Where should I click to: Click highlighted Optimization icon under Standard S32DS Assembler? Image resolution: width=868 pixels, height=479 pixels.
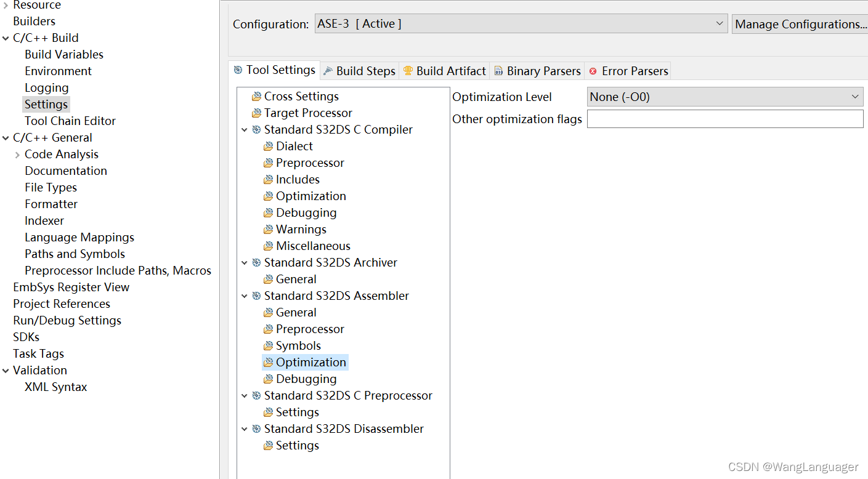pos(268,363)
